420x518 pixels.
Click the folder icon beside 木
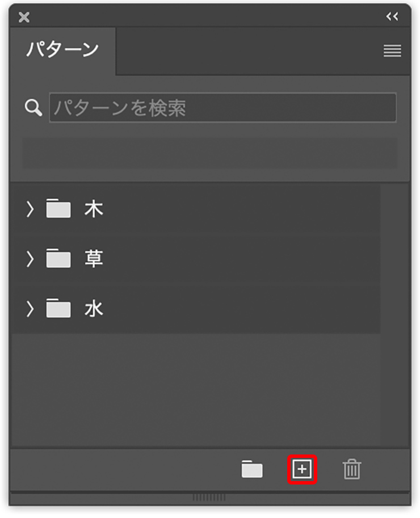(x=58, y=208)
